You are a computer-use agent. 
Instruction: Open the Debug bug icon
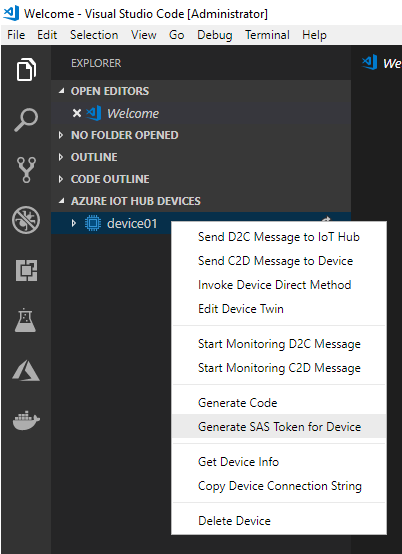(26, 220)
